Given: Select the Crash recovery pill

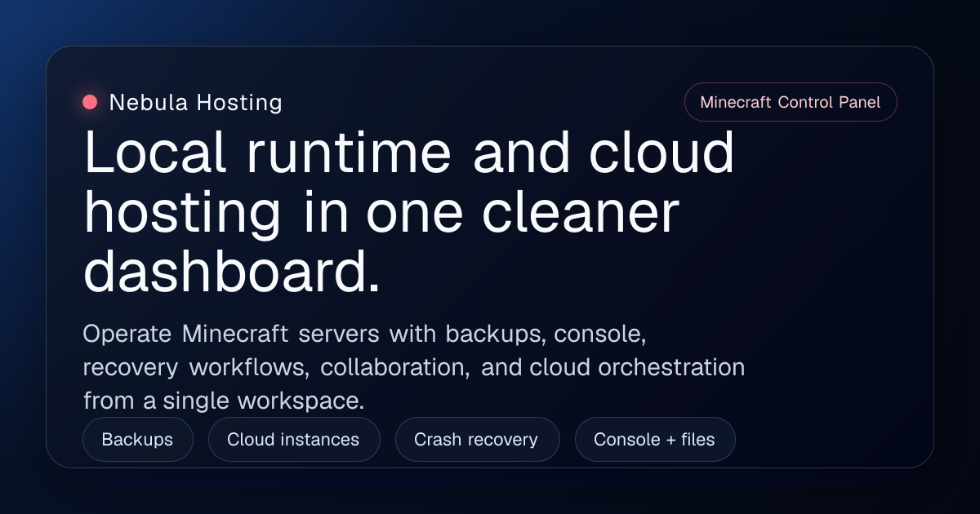Looking at the screenshot, I should tap(476, 440).
